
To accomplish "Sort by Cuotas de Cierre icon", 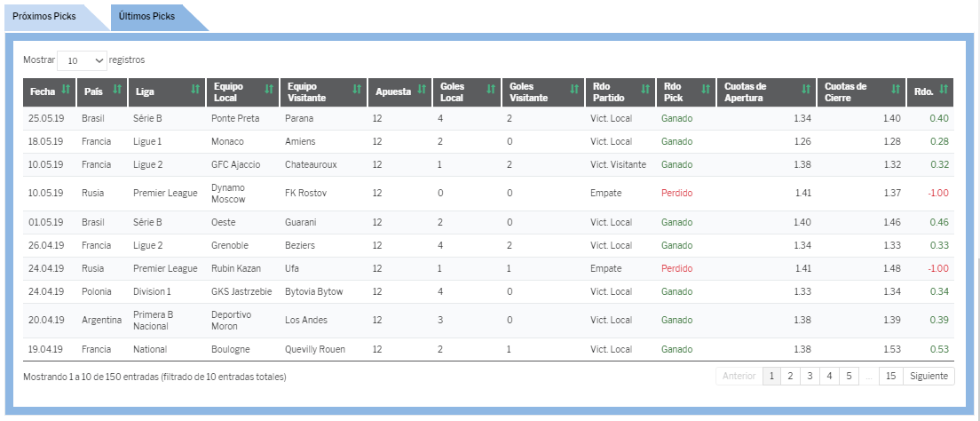I will pyautogui.click(x=896, y=90).
